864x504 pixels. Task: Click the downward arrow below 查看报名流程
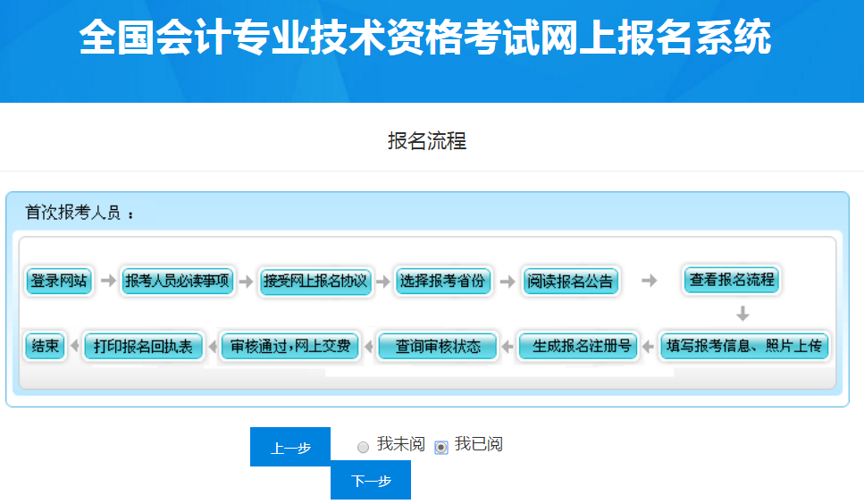coord(742,314)
